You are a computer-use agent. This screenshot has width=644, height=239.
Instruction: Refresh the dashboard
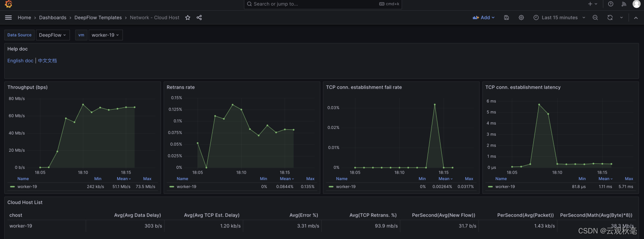click(610, 18)
